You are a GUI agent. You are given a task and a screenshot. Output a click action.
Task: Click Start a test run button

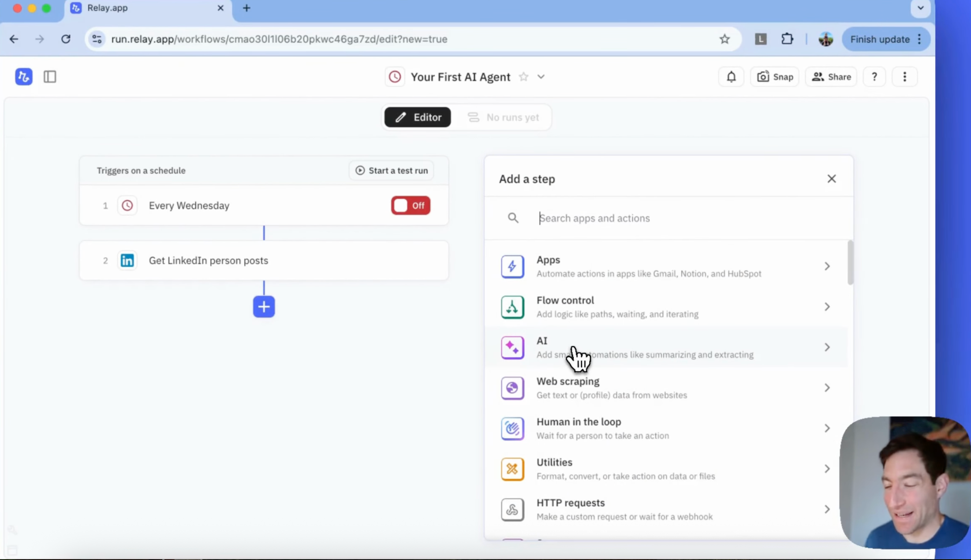tap(391, 171)
